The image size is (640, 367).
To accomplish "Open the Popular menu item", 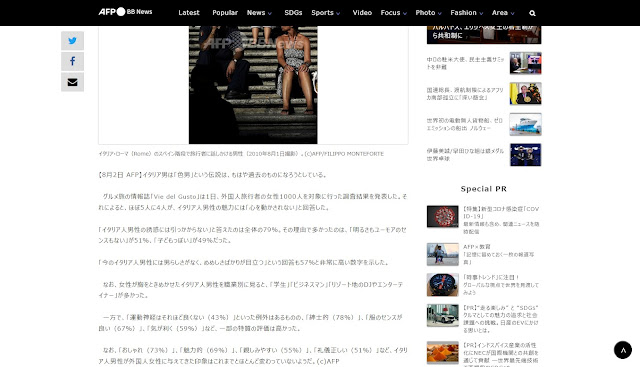I will click(225, 13).
